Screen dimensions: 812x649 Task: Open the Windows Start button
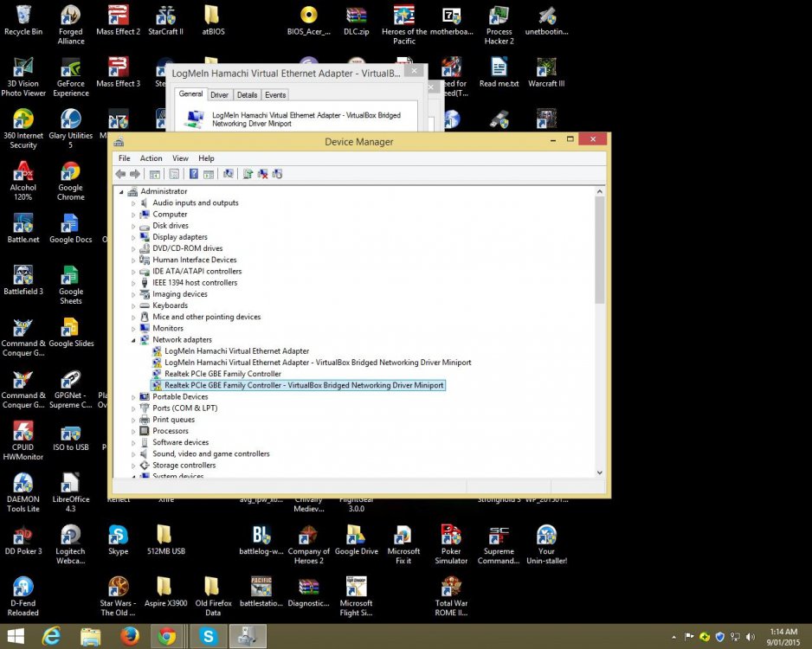click(x=16, y=636)
